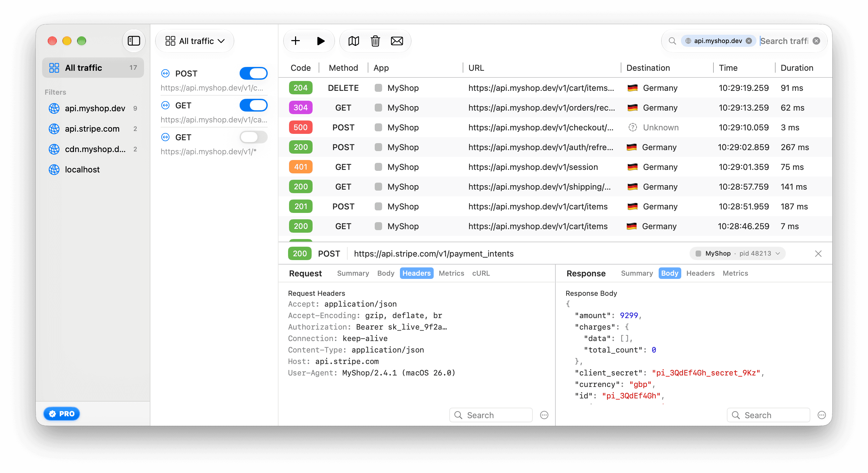Viewport: 868px width, 473px height.
Task: Open the request pane more options icon
Action: (x=544, y=415)
